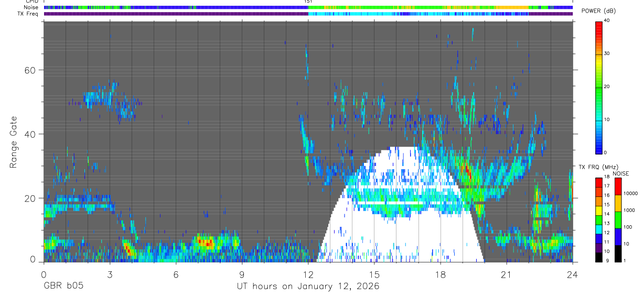644x297 pixels.
Task: Click the NOISE color scale bar
Action: pyautogui.click(x=618, y=219)
